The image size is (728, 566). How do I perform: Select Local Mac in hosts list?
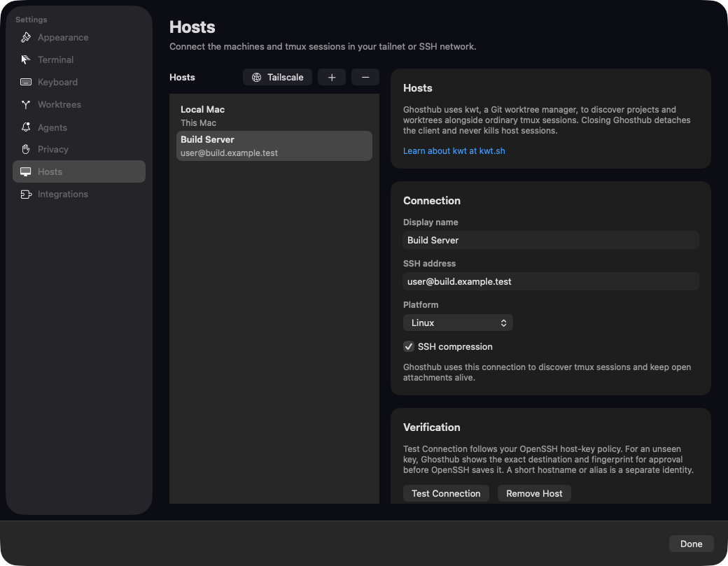[x=274, y=115]
